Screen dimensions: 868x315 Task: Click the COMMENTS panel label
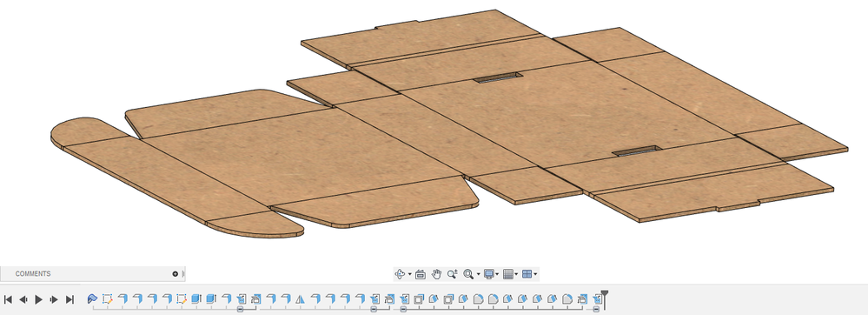(33, 274)
